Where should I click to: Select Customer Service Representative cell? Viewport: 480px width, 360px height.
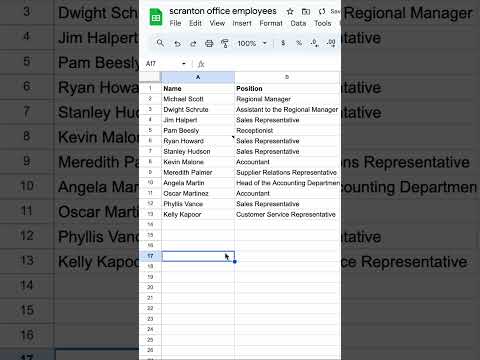click(287, 214)
